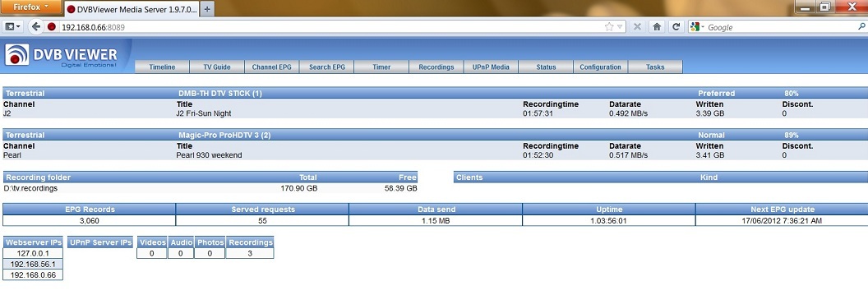868x304 pixels.
Task: Select the Search EPG tab
Action: (326, 67)
